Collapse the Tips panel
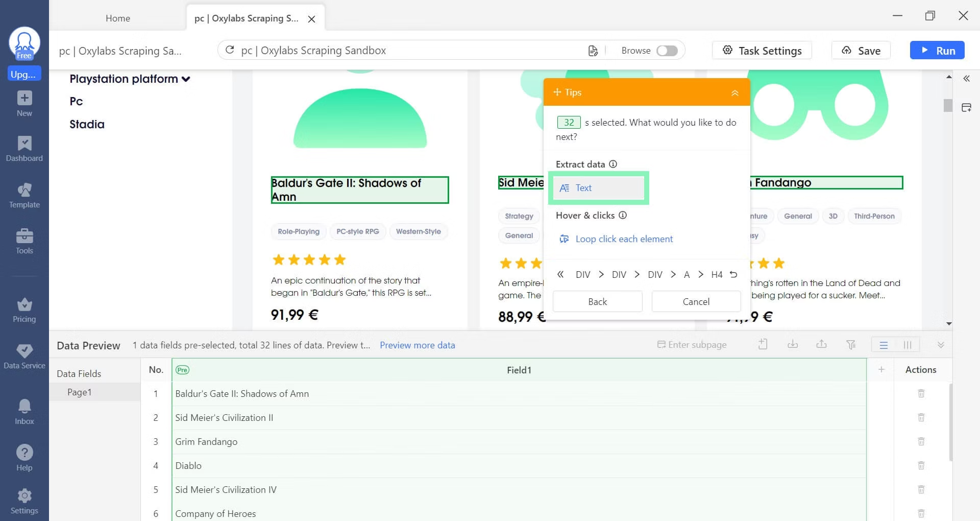 (x=734, y=92)
